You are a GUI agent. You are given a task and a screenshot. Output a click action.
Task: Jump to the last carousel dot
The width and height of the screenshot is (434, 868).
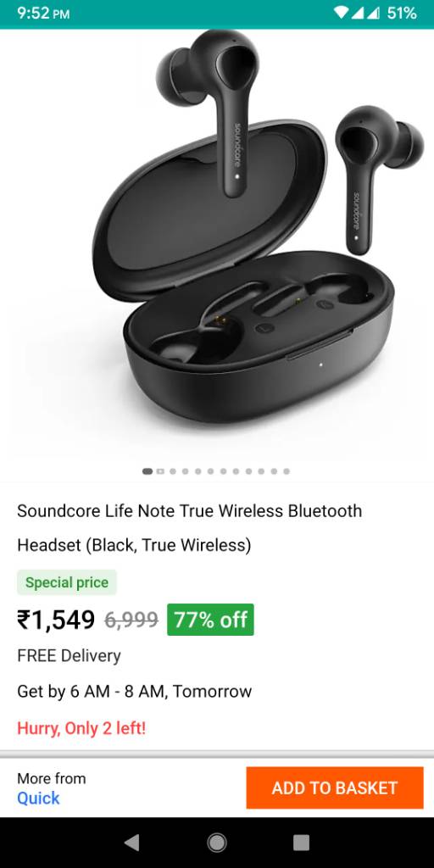pos(287,471)
